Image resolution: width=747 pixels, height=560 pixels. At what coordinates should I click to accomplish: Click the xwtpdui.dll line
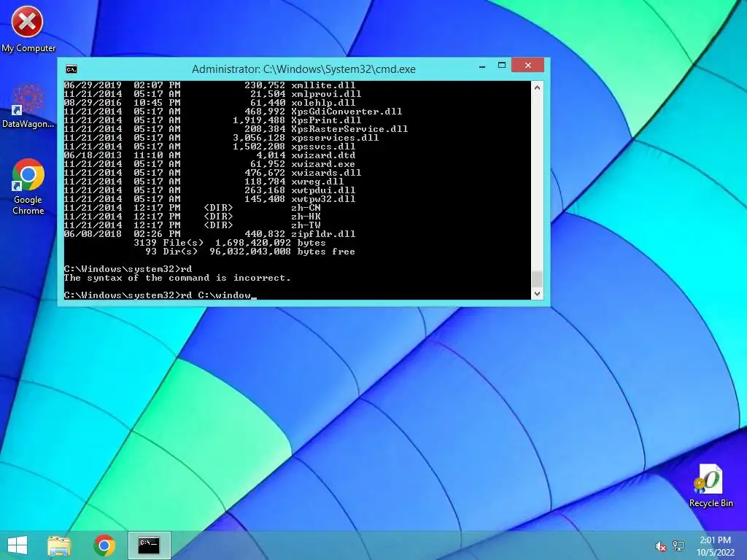pos(209,190)
